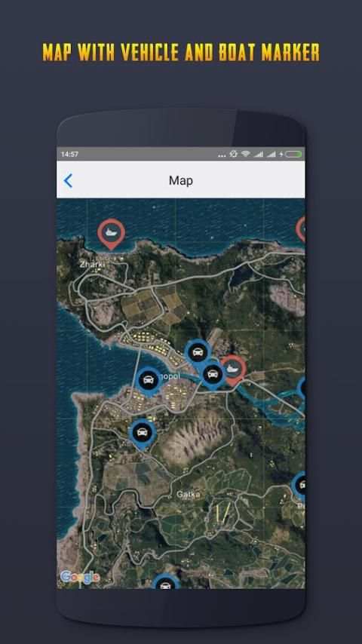Tap the 14:57 clock in status bar

[69, 155]
